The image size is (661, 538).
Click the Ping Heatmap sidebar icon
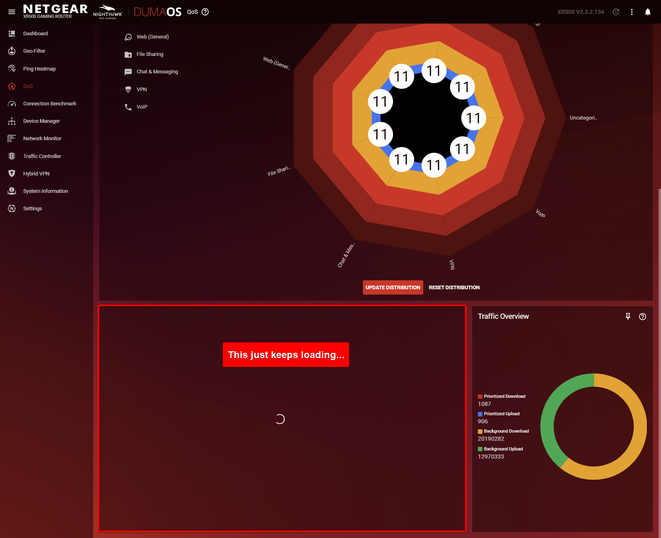[12, 68]
